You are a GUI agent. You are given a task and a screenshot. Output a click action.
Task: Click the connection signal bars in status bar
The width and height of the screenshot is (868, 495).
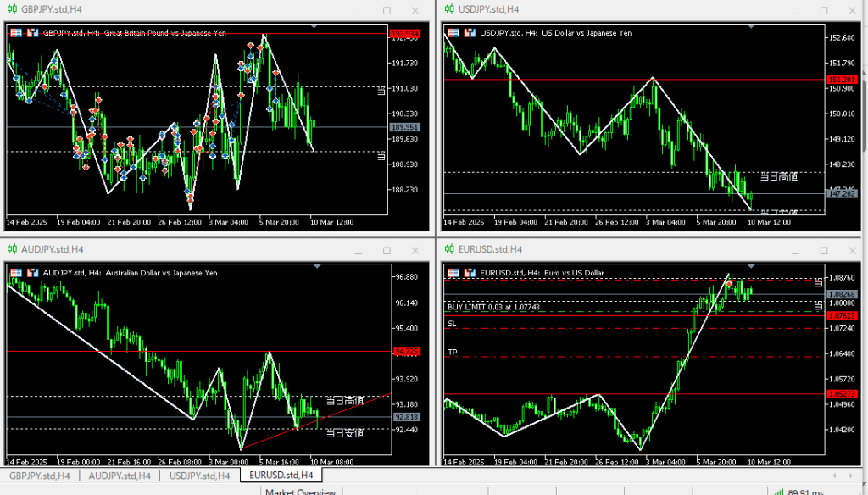(778, 491)
